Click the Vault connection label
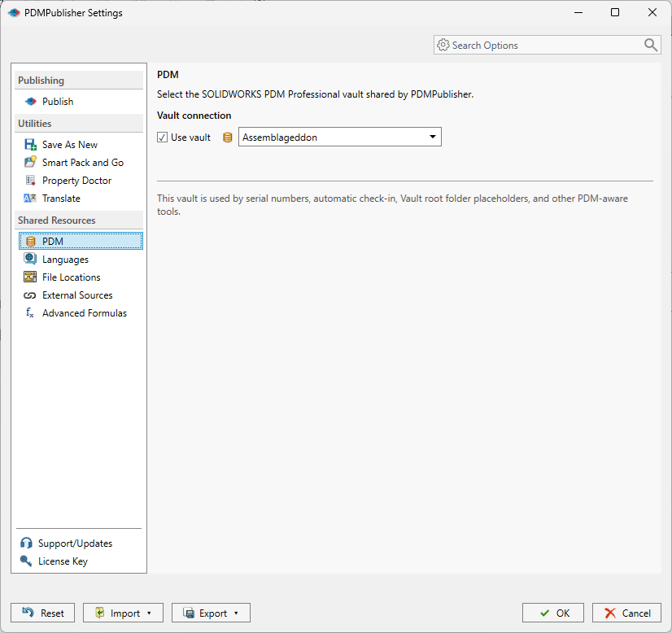Viewport: 672px width, 633px height. point(194,116)
